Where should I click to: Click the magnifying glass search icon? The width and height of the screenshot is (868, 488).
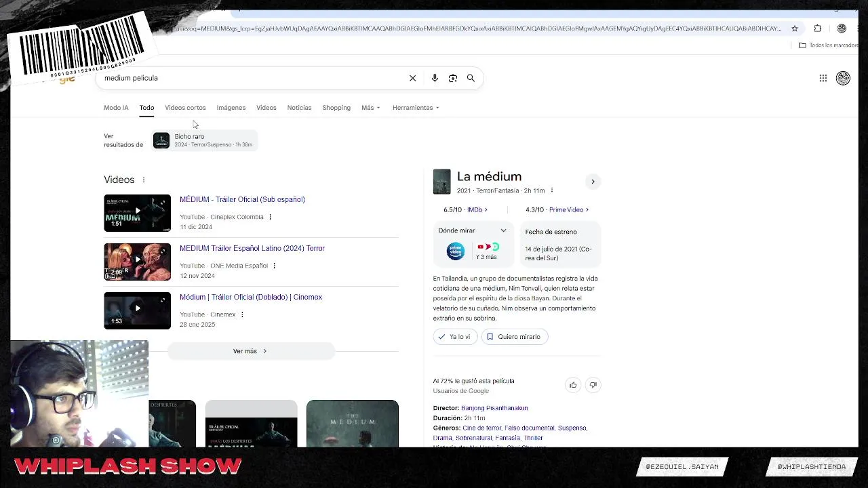pos(471,78)
